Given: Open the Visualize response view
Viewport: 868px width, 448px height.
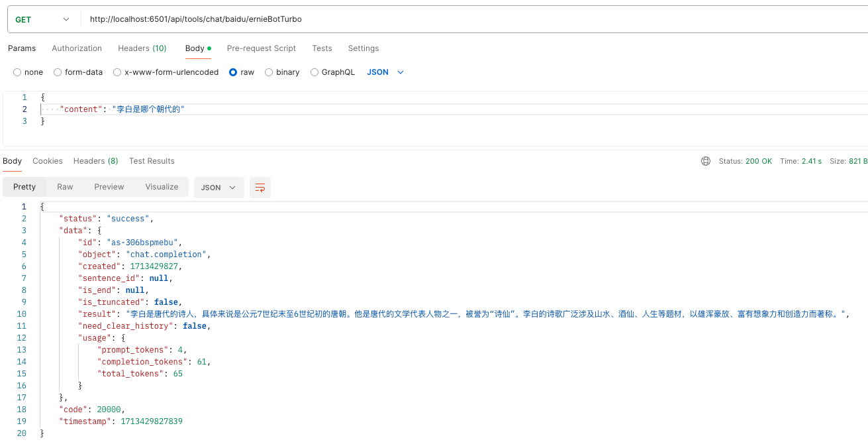Looking at the screenshot, I should tap(162, 187).
